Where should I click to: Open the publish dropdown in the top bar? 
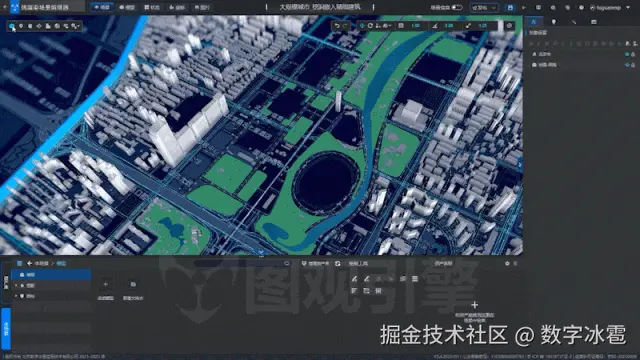484,7
